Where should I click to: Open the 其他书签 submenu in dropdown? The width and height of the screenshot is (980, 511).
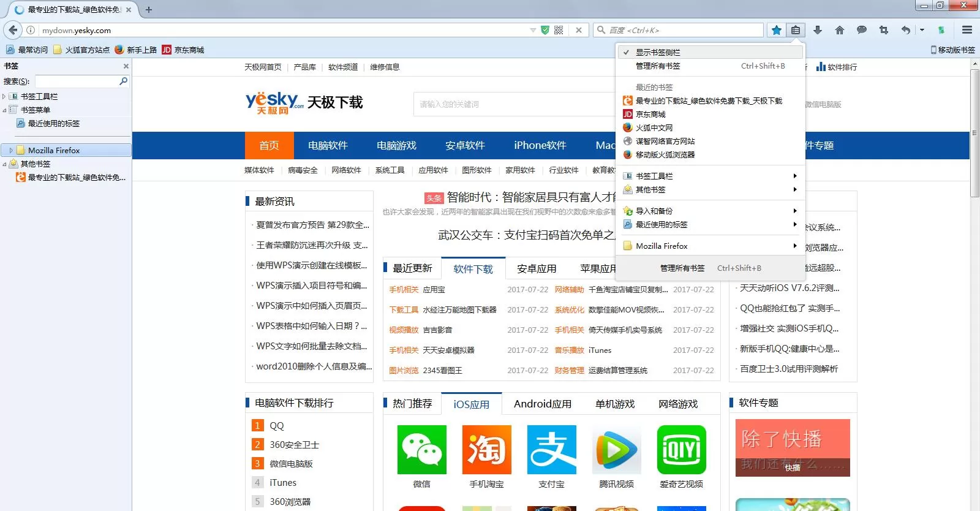(x=710, y=190)
